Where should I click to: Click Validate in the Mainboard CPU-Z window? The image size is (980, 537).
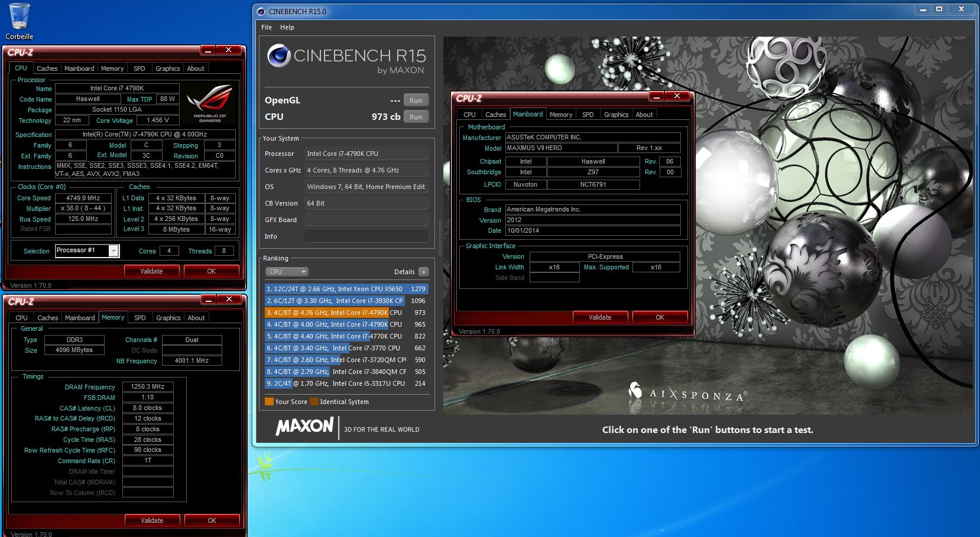click(601, 317)
